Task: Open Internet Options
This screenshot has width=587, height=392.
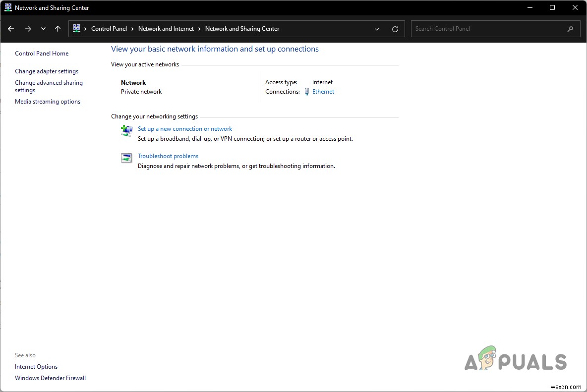Action: tap(36, 366)
